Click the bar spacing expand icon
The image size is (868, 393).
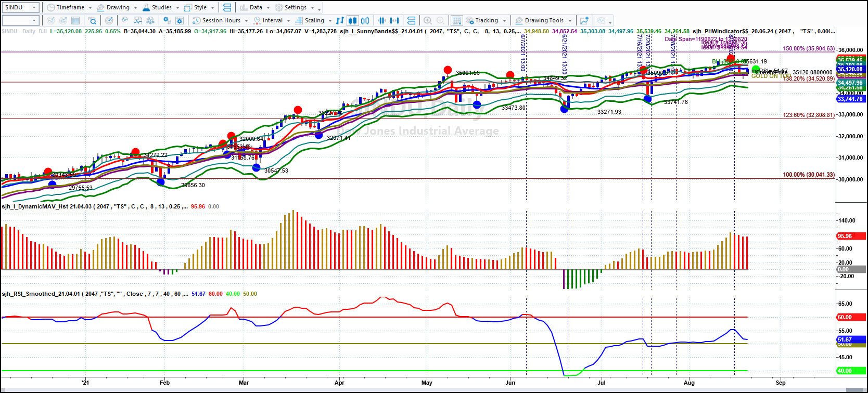click(x=394, y=20)
